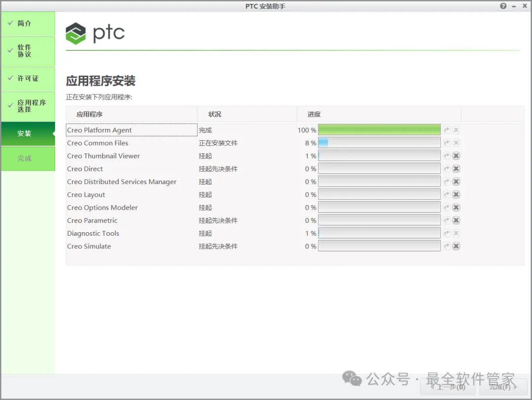Click the retry icon for Creo Platform Agent

pyautogui.click(x=447, y=130)
